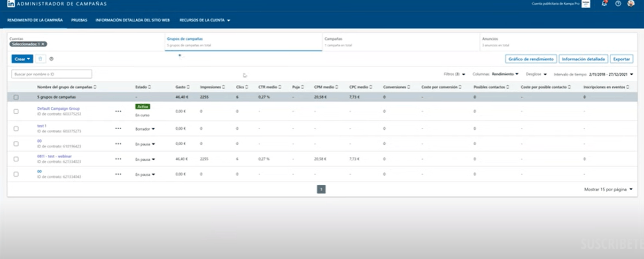Screen dimensions: 644x259
Task: Check the box for test 1 row
Action: coord(16,129)
